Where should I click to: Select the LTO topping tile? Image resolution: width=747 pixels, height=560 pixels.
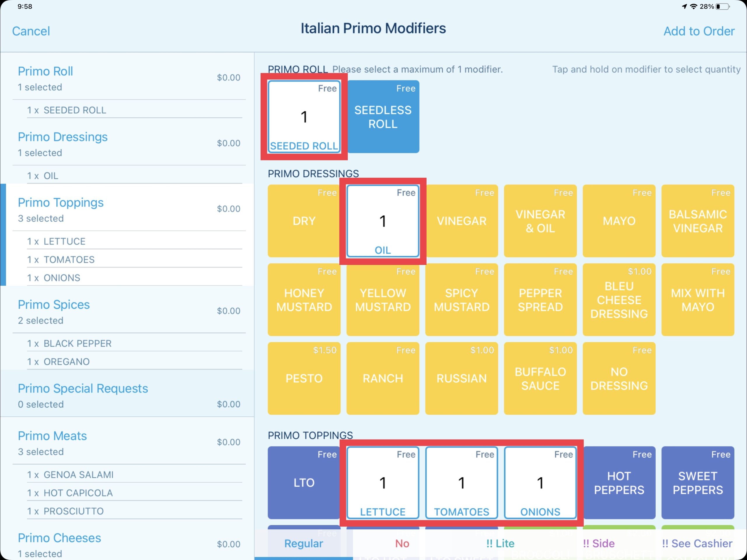(304, 483)
